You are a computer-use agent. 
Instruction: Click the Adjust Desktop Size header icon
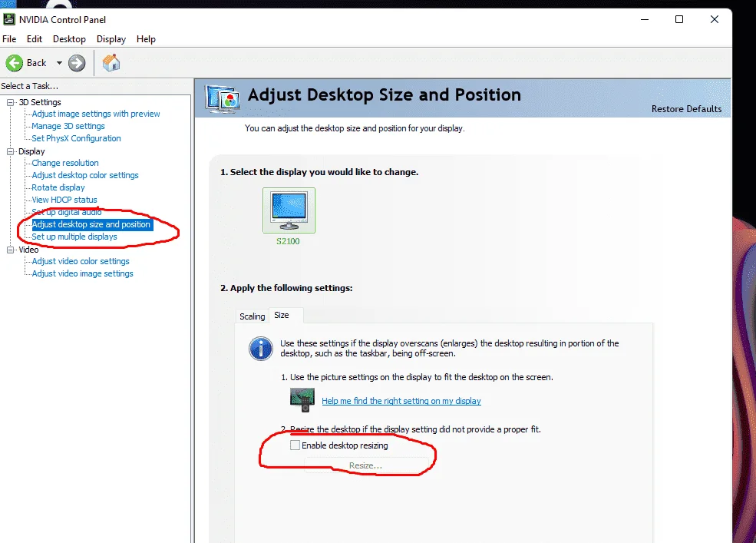tap(223, 98)
